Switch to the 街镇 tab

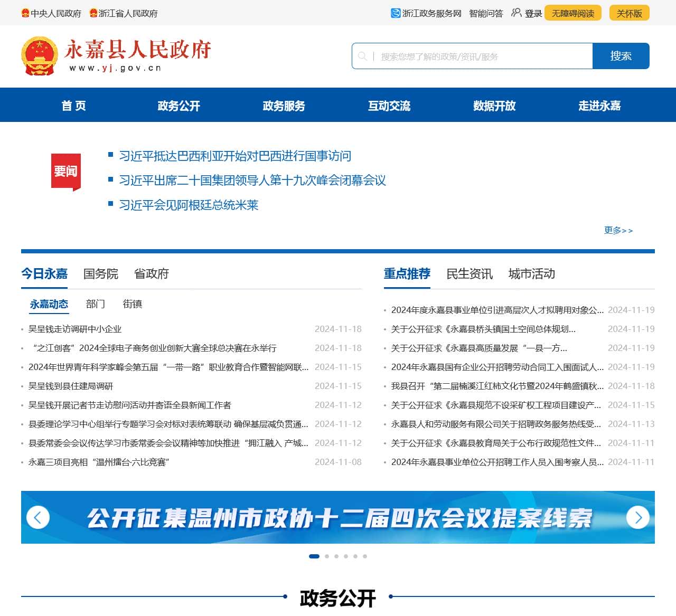[132, 304]
